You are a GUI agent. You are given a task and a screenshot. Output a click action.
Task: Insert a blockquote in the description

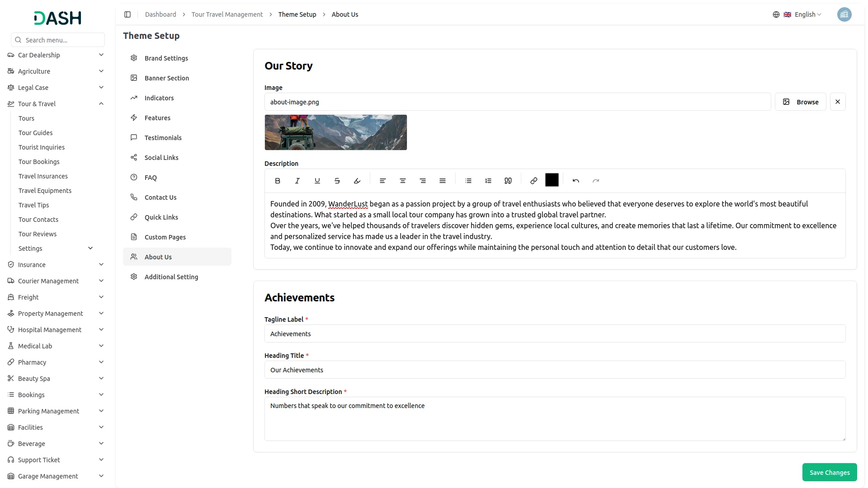(x=508, y=180)
